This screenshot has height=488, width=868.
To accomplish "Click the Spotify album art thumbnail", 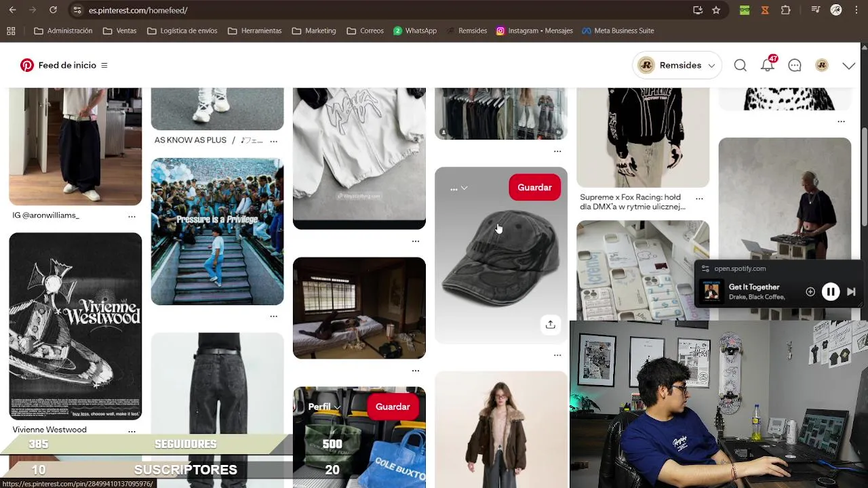I will coord(711,291).
